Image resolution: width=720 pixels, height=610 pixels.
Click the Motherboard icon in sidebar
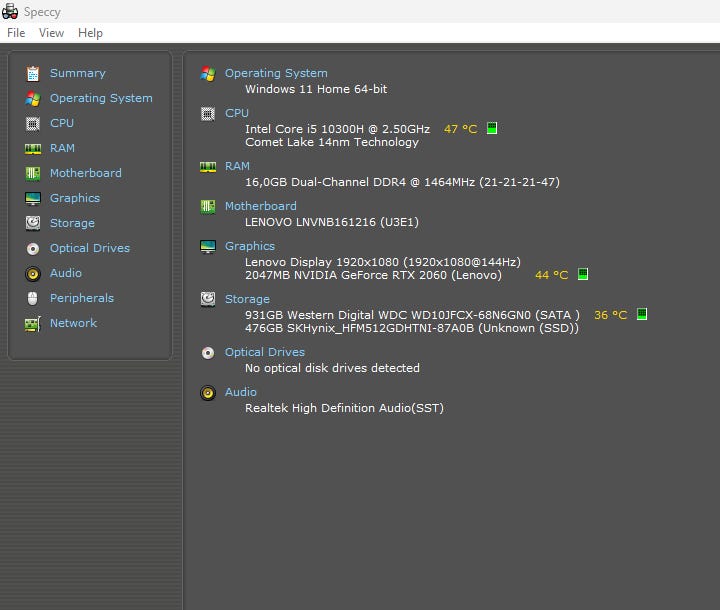(x=33, y=173)
